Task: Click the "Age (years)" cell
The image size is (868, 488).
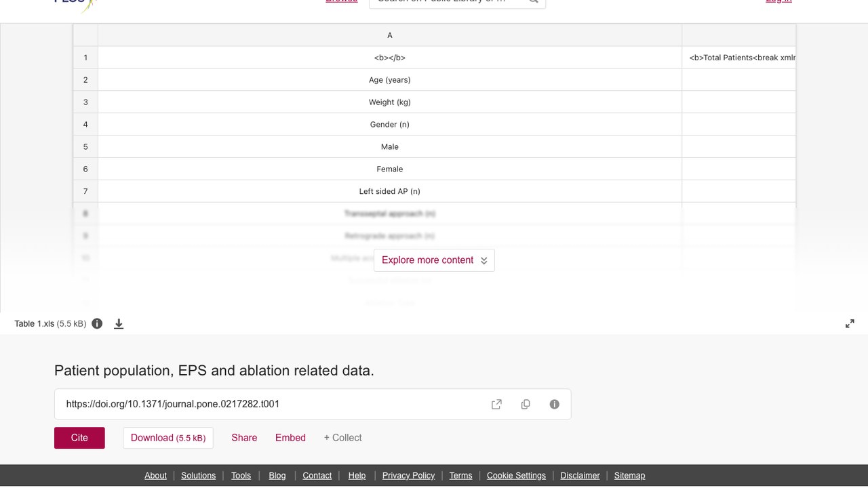Action: click(390, 80)
